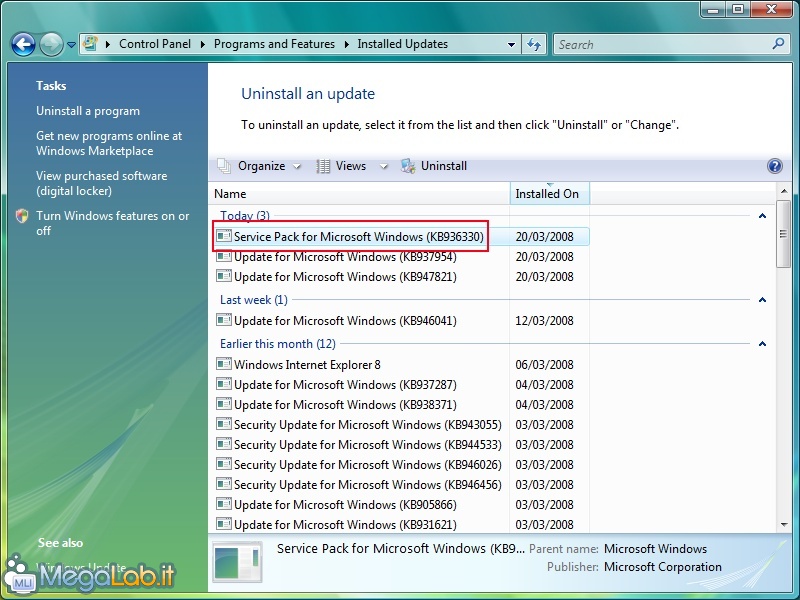The width and height of the screenshot is (800, 600).
Task: Click the scroll down arrow of the list
Action: tap(784, 524)
